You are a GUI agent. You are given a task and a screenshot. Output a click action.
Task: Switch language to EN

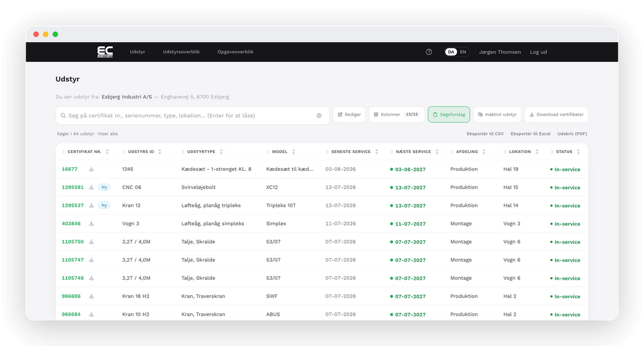pyautogui.click(x=463, y=52)
